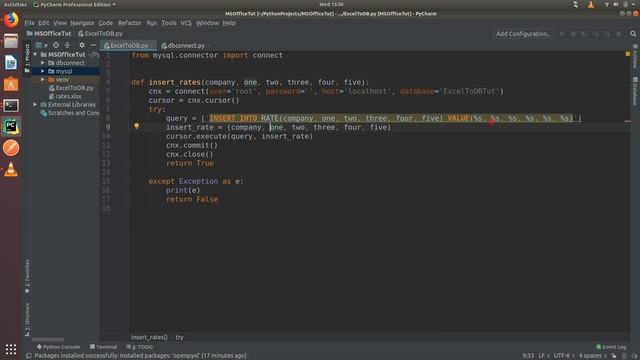The width and height of the screenshot is (640, 360).
Task: Click insert_rates() in editor breadcrumb
Action: click(149, 338)
